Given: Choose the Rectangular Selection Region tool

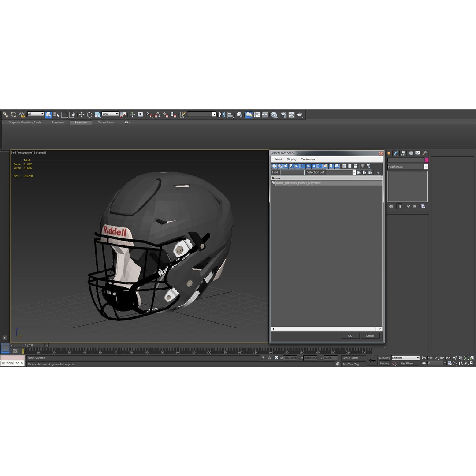Looking at the screenshot, I should (64, 115).
